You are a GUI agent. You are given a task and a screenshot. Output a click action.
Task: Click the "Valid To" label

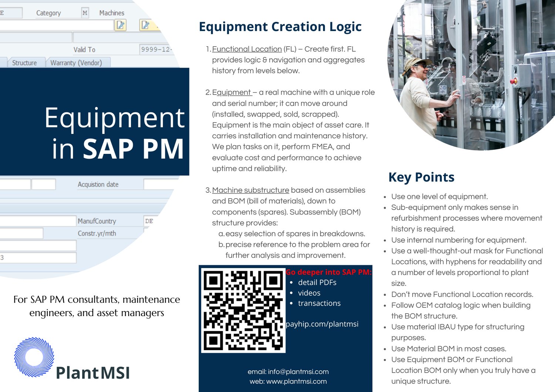[x=84, y=50]
